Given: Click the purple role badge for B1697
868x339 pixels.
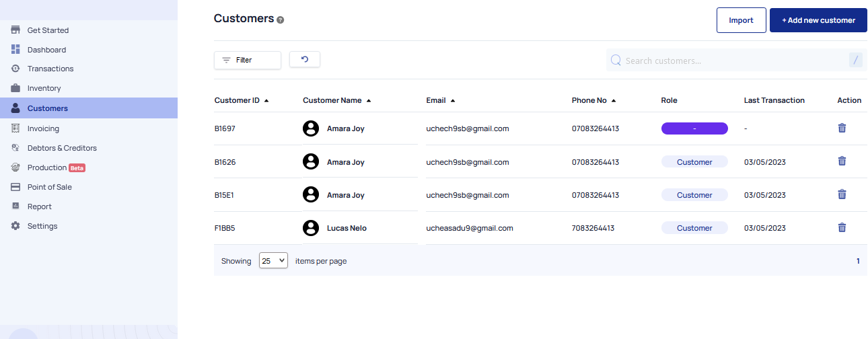Looking at the screenshot, I should (694, 128).
